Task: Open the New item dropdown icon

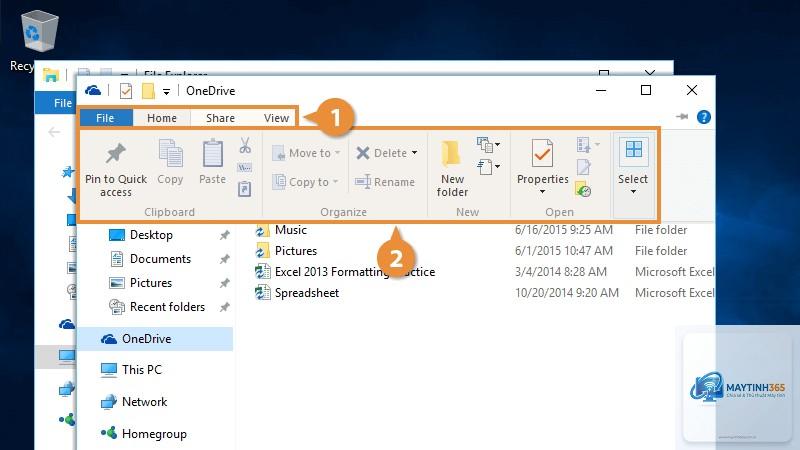Action: [x=488, y=145]
